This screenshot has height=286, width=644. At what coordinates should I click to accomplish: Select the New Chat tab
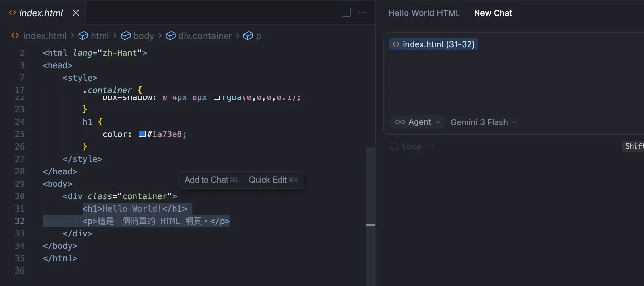(x=493, y=13)
